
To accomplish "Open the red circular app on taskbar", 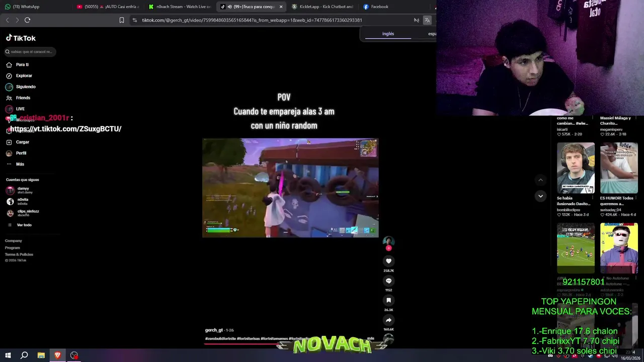I will click(x=74, y=355).
